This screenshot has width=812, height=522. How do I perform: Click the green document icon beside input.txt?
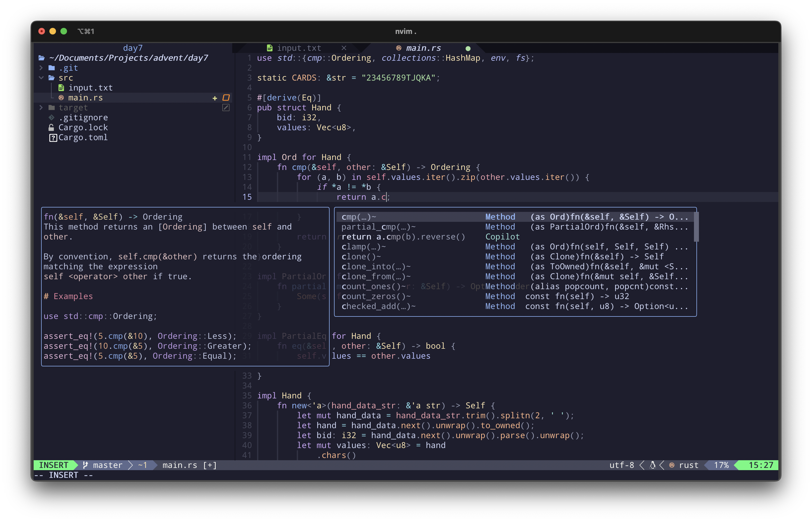[x=61, y=87]
